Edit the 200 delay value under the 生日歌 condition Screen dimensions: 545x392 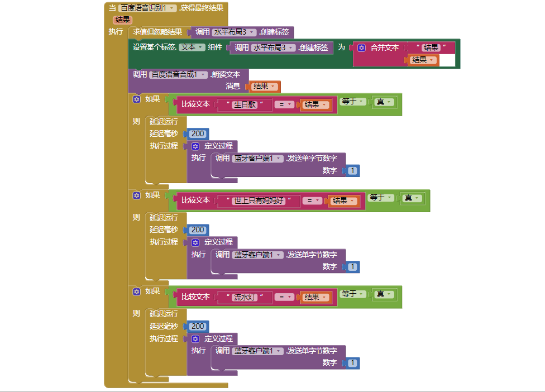198,134
